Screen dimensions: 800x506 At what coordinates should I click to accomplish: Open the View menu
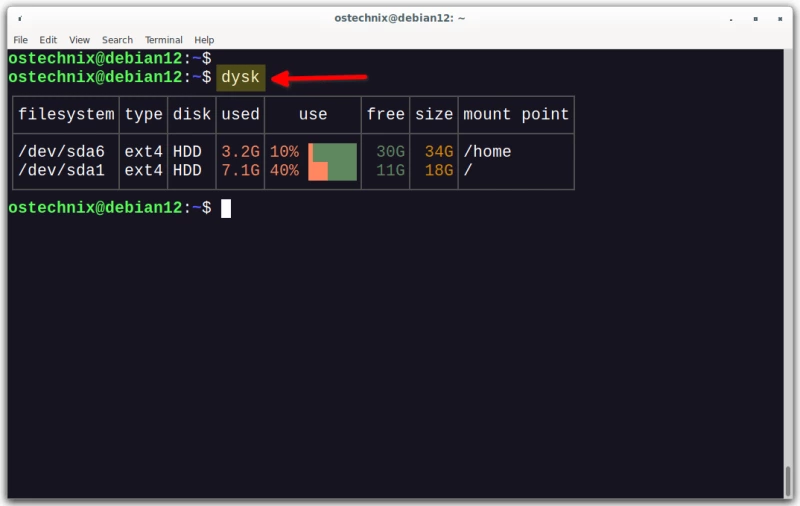(x=79, y=40)
